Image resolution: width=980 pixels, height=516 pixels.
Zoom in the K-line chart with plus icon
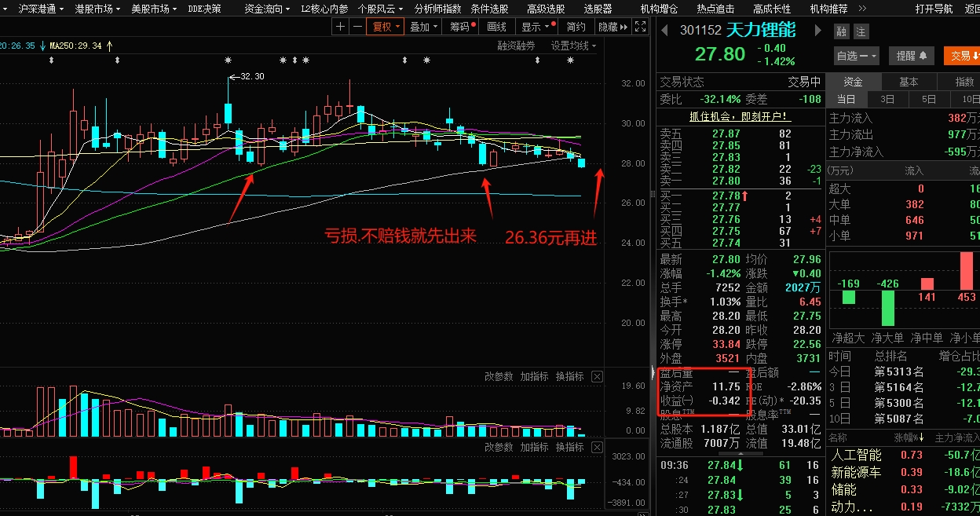tap(340, 27)
